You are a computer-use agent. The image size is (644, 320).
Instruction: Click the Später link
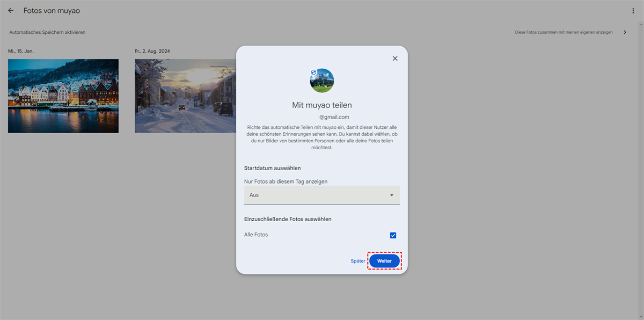[x=358, y=261]
